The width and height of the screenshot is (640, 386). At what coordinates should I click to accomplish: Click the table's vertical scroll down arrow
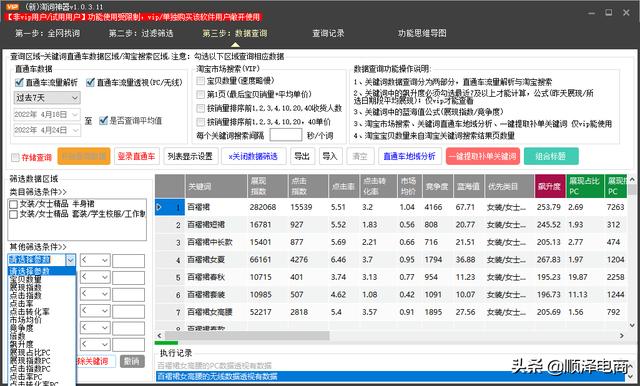(632, 325)
